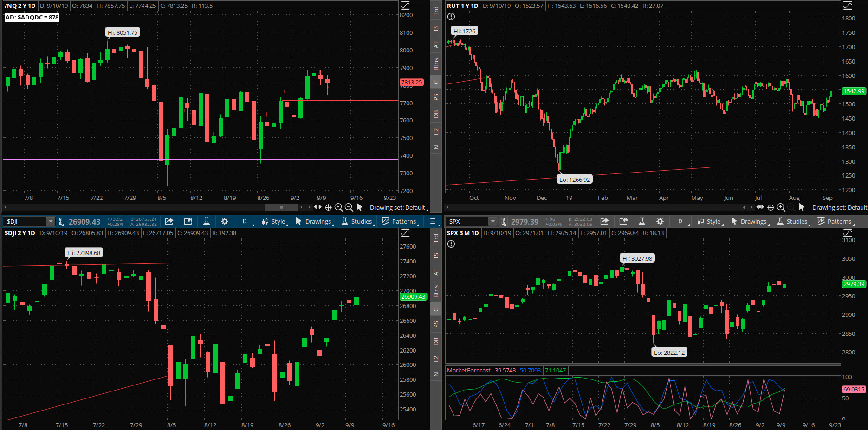Click the price-axis scale icon atop $DJI chart
868x430 pixels.
point(405,233)
